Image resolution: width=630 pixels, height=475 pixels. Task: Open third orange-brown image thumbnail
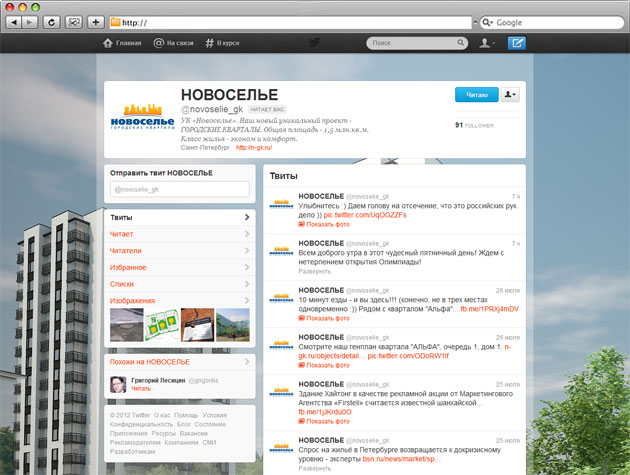[197, 325]
